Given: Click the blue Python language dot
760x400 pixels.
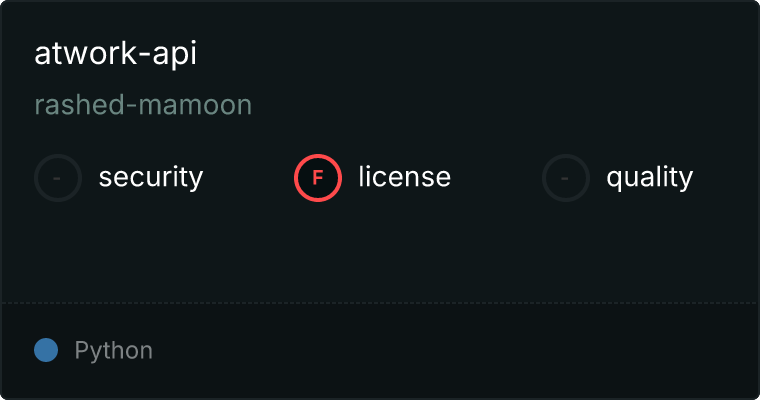Looking at the screenshot, I should (x=46, y=350).
